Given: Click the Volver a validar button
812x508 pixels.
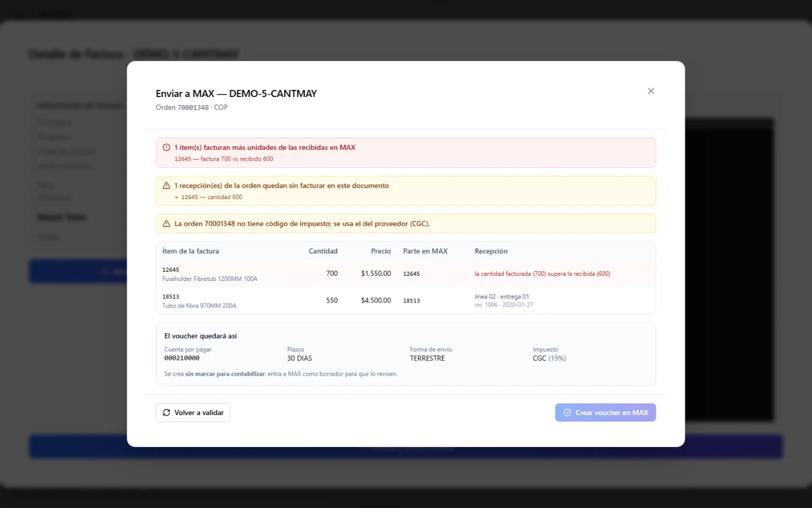Looking at the screenshot, I should [193, 412].
